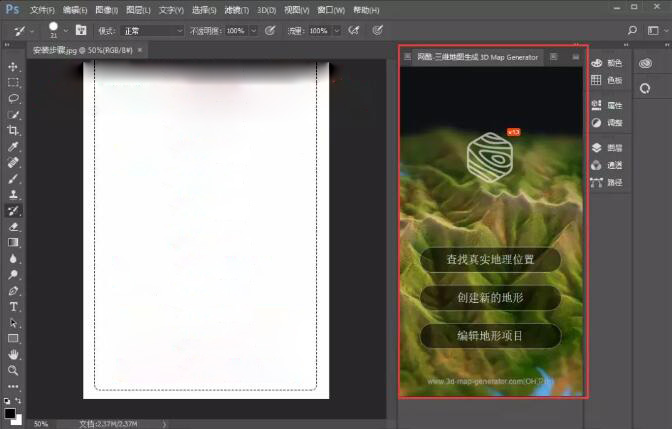The height and width of the screenshot is (429, 672).
Task: Select the Blur tool
Action: tap(13, 258)
